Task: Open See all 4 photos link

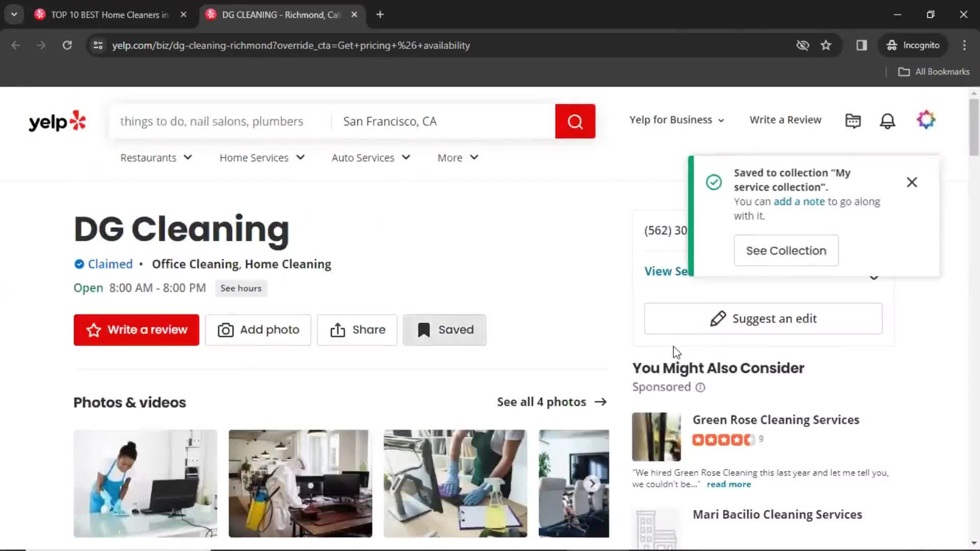Action: (x=552, y=403)
